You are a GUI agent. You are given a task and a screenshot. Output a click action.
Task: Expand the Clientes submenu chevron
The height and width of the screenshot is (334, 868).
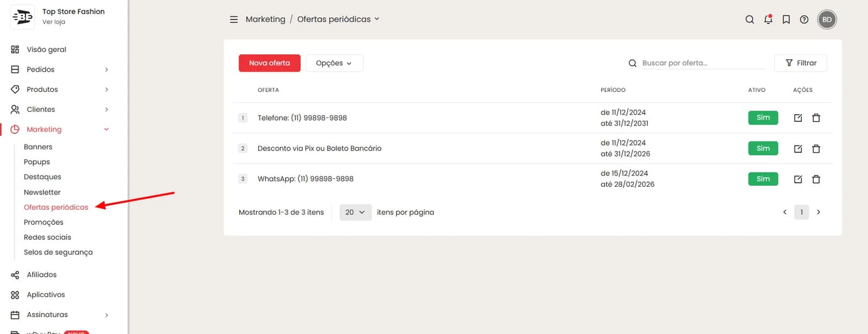pyautogui.click(x=107, y=110)
